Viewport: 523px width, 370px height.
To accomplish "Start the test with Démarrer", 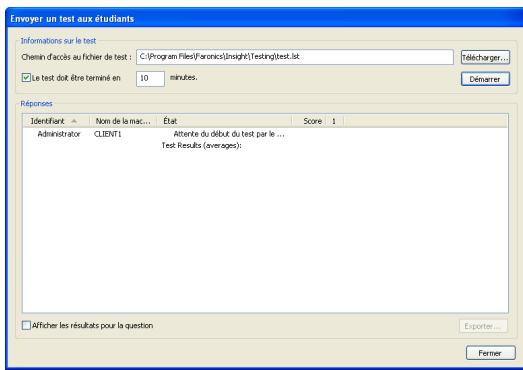I will tap(485, 79).
